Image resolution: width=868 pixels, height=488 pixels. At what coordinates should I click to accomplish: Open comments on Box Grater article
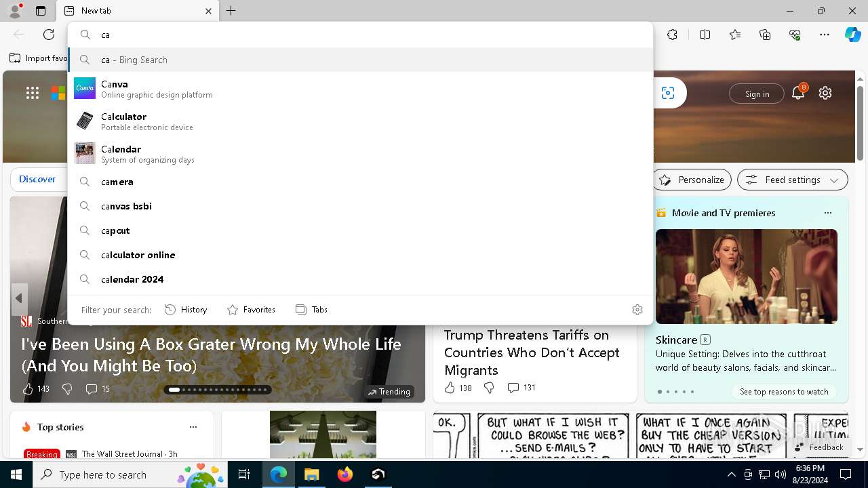(x=98, y=389)
